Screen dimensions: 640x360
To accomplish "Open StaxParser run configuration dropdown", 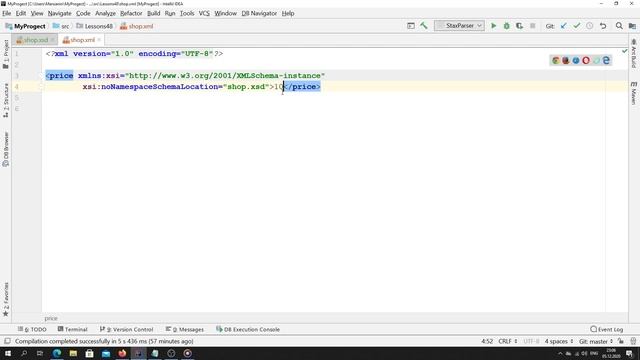I will pos(460,26).
